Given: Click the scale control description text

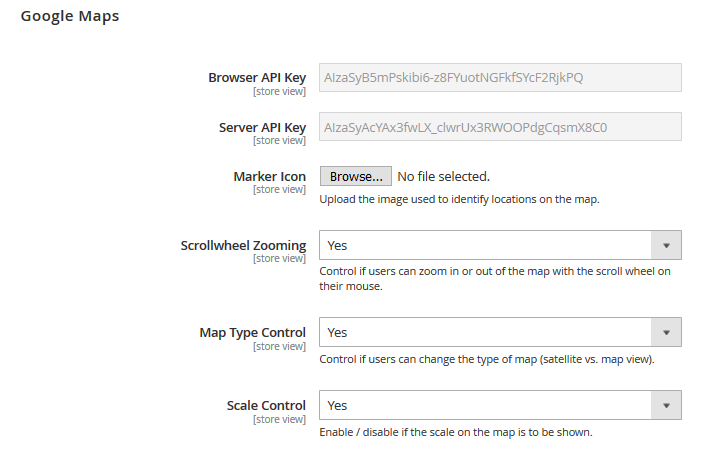Looking at the screenshot, I should pyautogui.click(x=456, y=432).
